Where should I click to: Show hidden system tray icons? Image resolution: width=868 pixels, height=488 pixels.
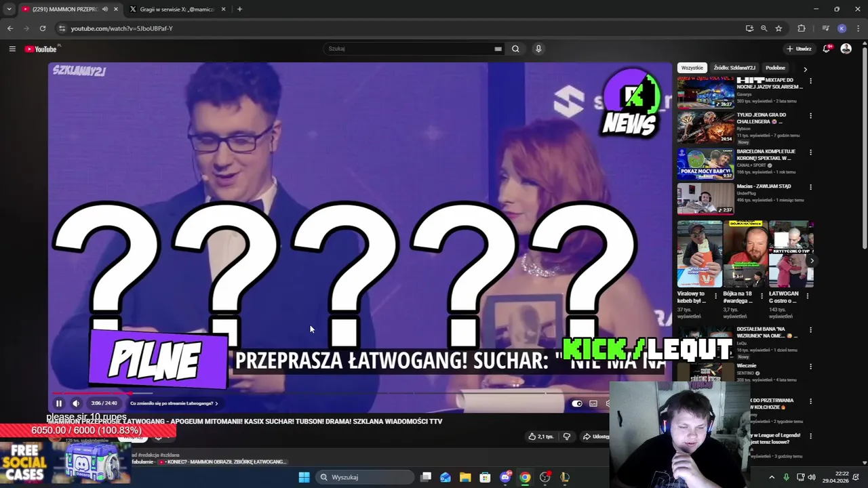[x=772, y=477]
